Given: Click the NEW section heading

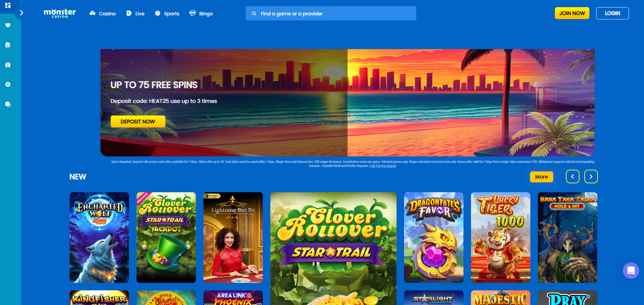Looking at the screenshot, I should (x=78, y=177).
